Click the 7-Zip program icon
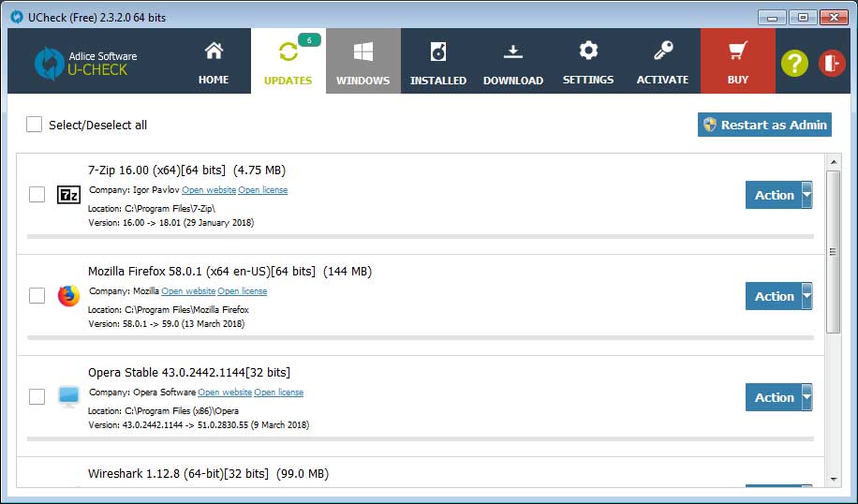The height and width of the screenshot is (504, 858). pyautogui.click(x=69, y=194)
